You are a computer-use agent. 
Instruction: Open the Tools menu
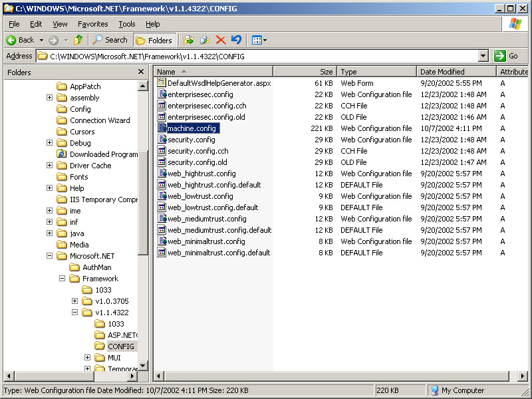click(126, 24)
